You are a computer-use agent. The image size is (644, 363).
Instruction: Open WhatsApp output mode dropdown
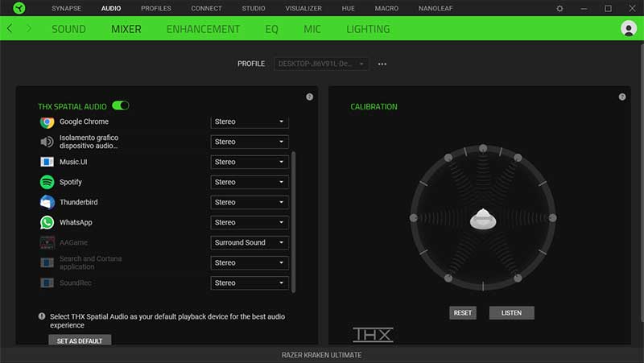[x=250, y=222]
